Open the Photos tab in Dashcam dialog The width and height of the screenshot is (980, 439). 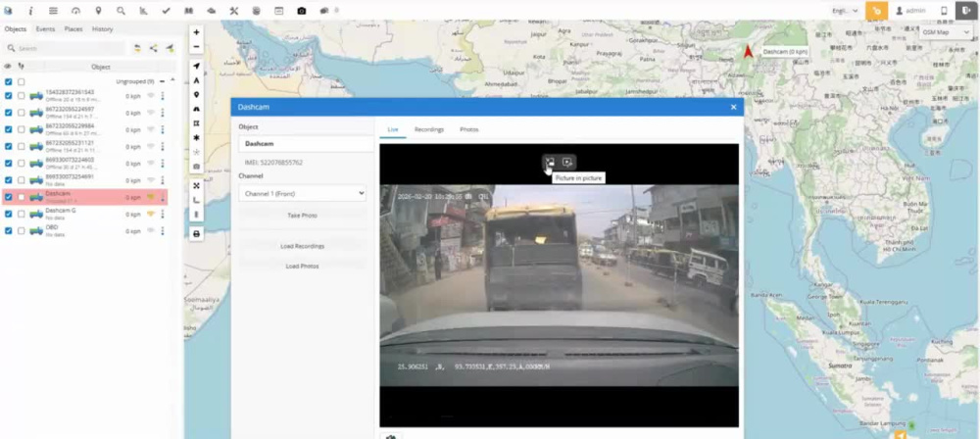tap(468, 129)
